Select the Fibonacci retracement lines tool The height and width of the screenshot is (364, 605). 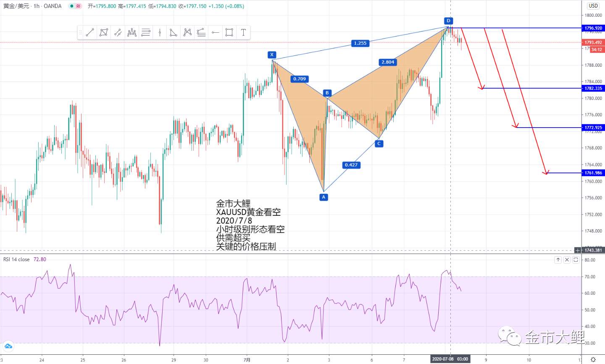coord(146,32)
